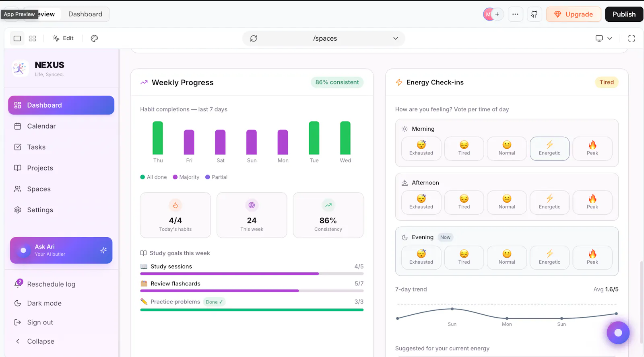Image resolution: width=644 pixels, height=357 pixels.
Task: Select Morning Energetic energy option
Action: (x=549, y=149)
